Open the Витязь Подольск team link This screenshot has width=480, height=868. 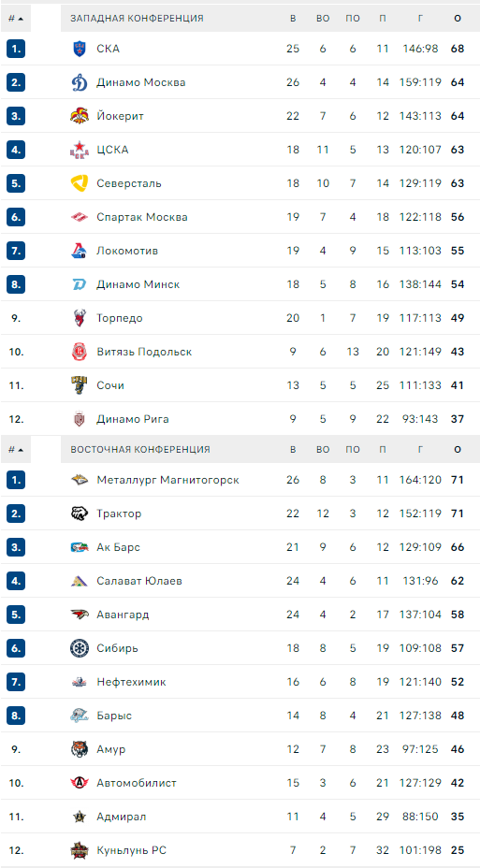tap(144, 352)
